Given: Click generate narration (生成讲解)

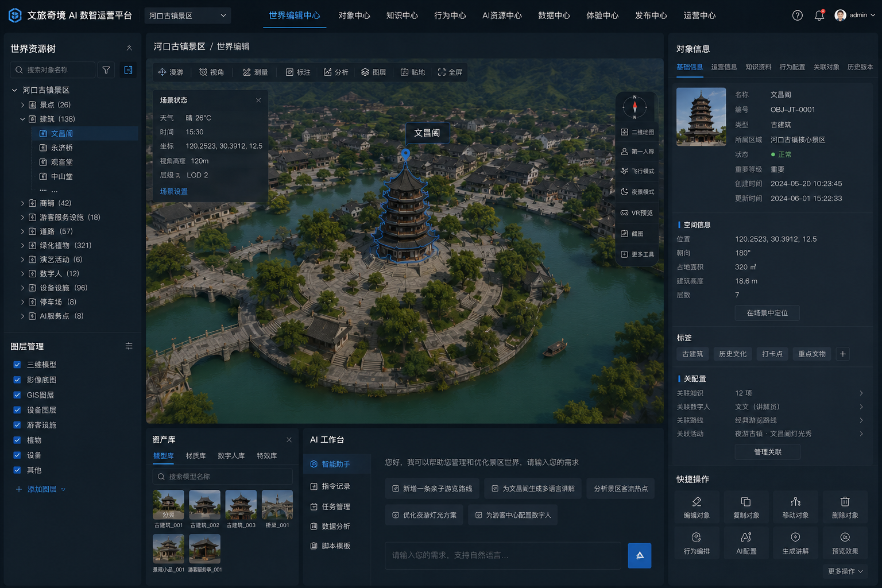Looking at the screenshot, I should point(795,543).
